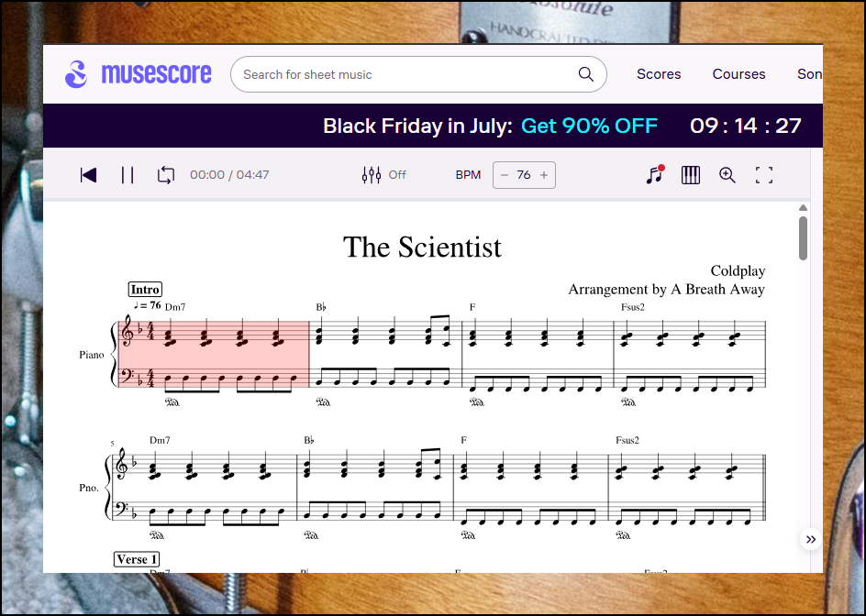
Task: Show the piano keyboard
Action: 691,175
